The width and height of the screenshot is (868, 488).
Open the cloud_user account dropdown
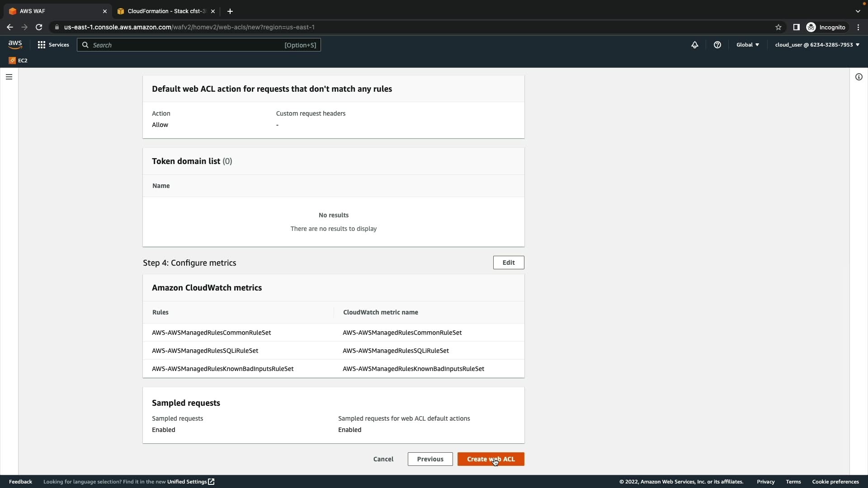point(817,45)
